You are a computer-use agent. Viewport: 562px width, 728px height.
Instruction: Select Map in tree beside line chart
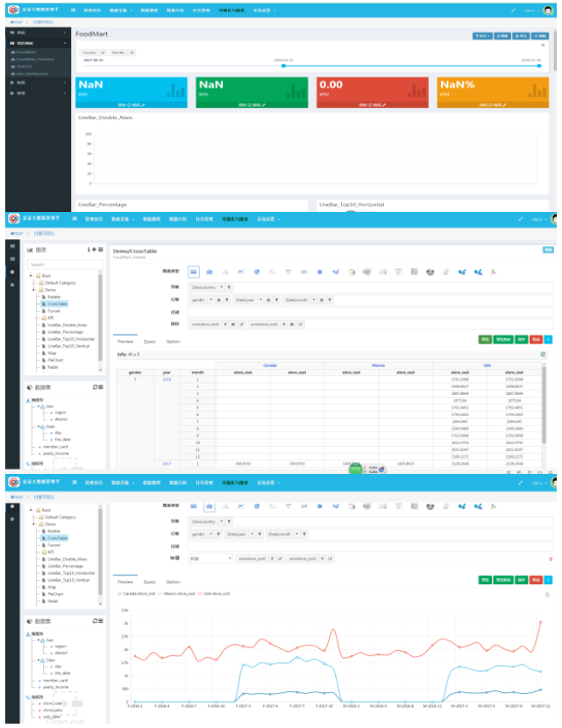(x=52, y=587)
